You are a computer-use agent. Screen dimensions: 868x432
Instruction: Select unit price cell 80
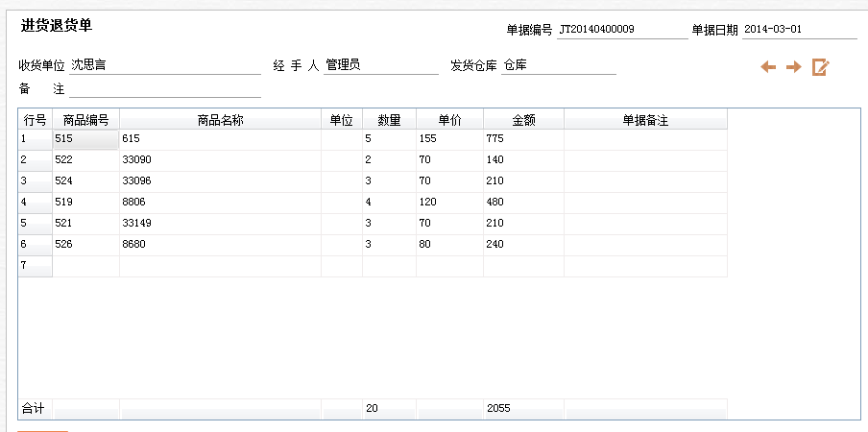449,245
